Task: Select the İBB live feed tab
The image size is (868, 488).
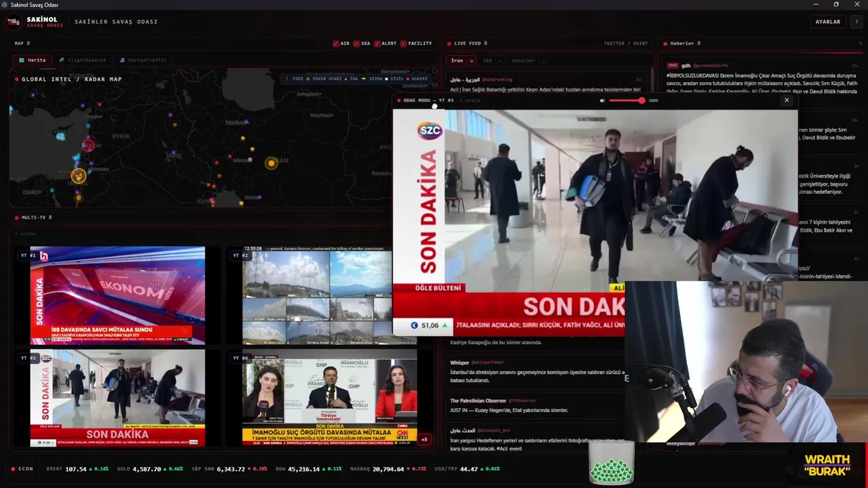Action: point(488,60)
